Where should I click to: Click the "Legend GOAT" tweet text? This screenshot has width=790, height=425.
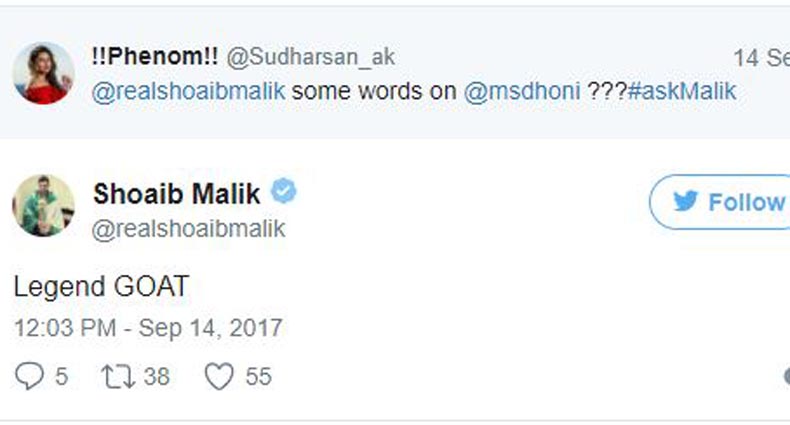101,286
